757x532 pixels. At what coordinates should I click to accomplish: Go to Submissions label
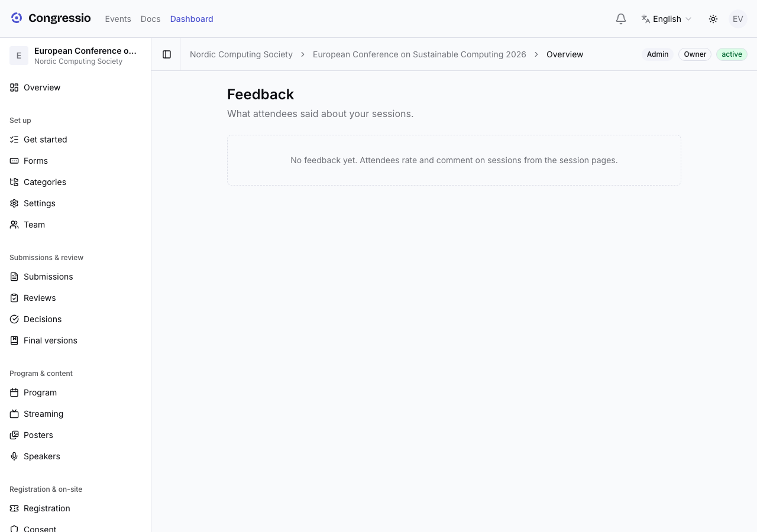click(48, 277)
